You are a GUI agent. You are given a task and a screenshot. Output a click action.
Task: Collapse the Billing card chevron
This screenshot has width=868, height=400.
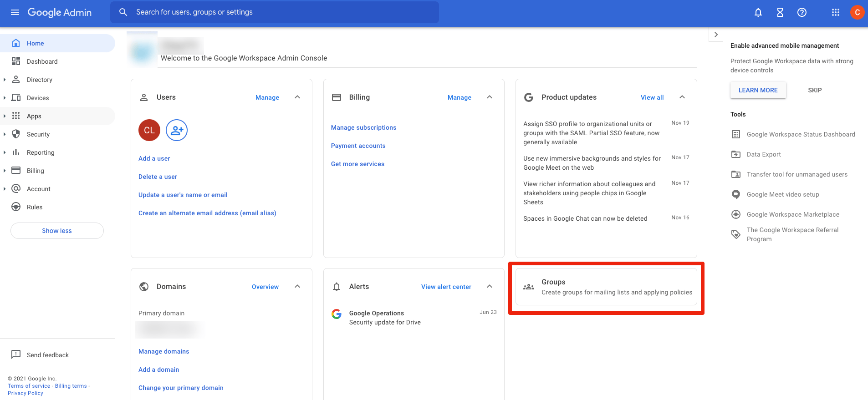coord(490,97)
